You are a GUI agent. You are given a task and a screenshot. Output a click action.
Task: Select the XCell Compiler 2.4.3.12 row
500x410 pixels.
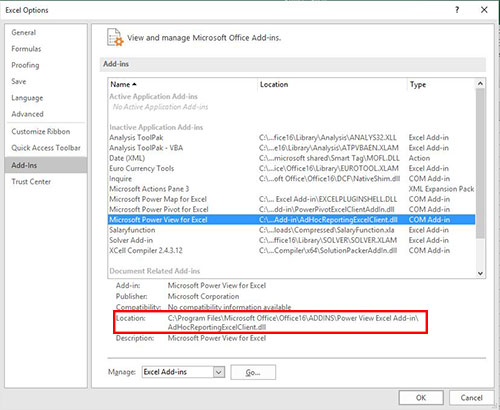pos(292,251)
